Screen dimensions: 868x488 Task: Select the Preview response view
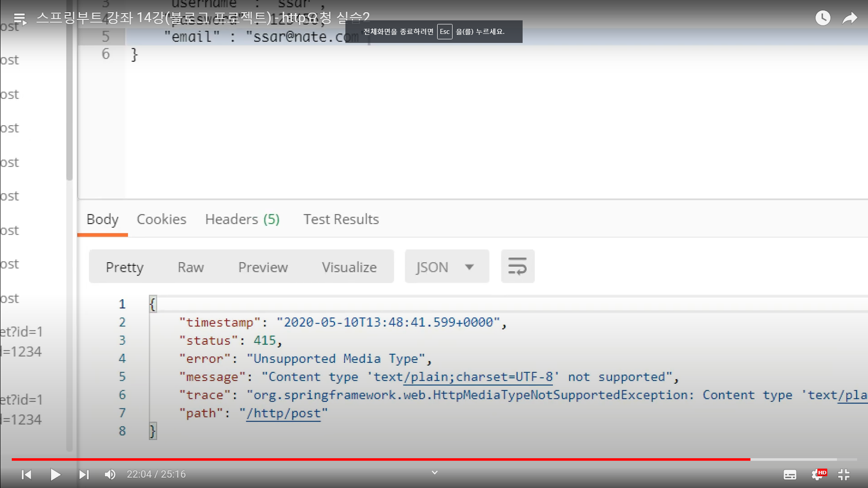pos(263,267)
